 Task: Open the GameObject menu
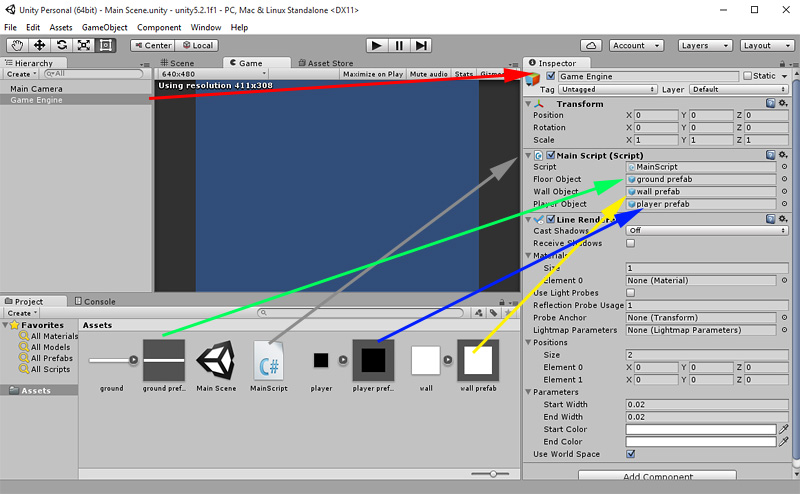(105, 27)
